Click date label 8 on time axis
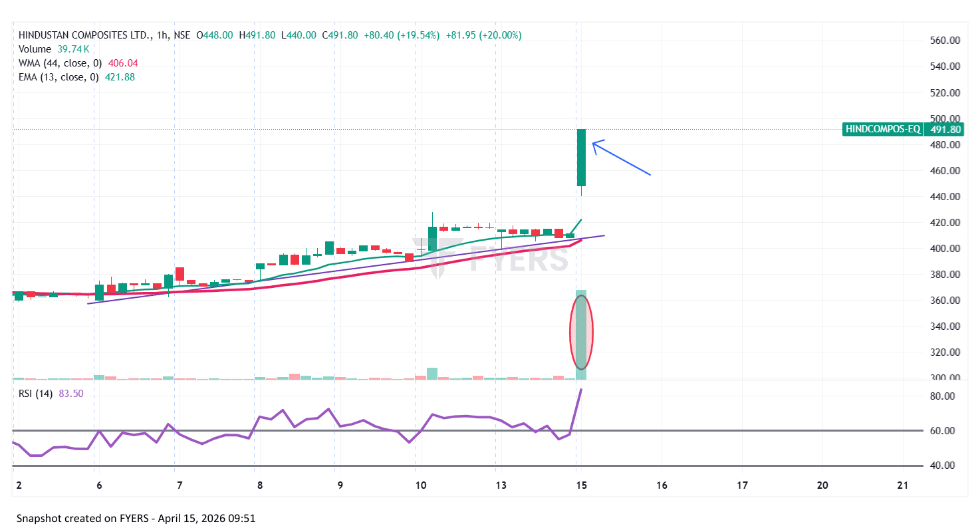The image size is (980, 532). tap(259, 485)
